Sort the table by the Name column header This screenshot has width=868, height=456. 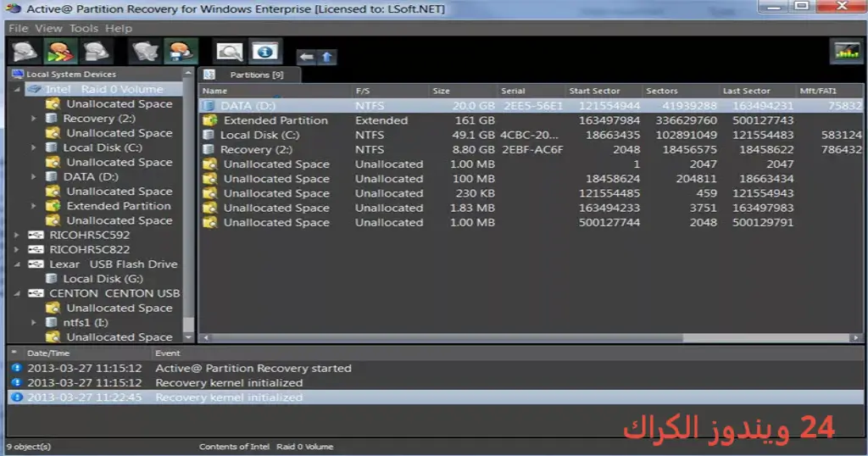(275, 91)
